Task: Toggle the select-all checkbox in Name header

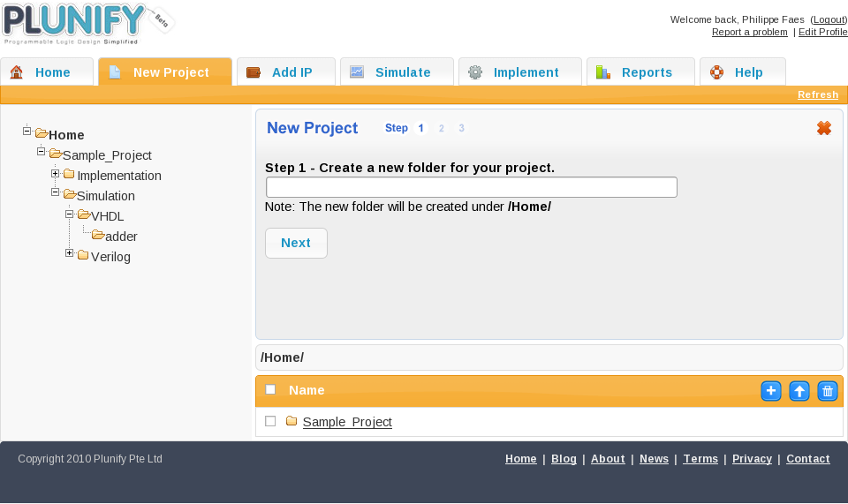Action: 270,389
